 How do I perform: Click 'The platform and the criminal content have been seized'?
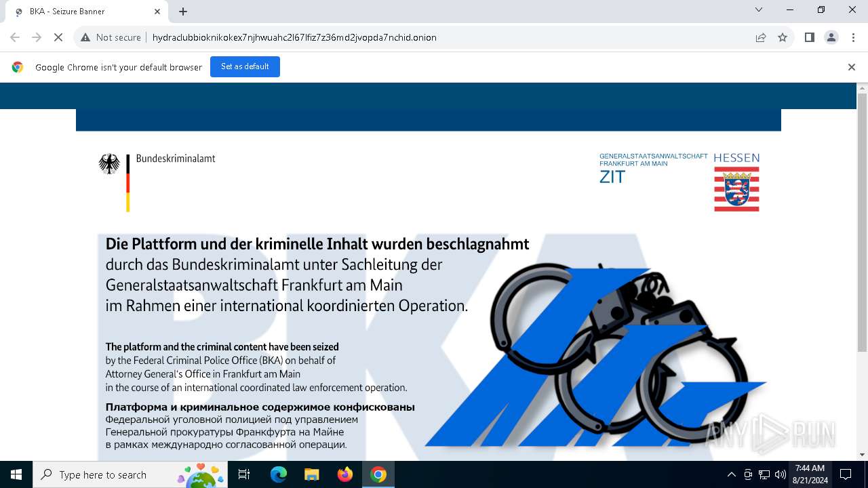tap(222, 346)
